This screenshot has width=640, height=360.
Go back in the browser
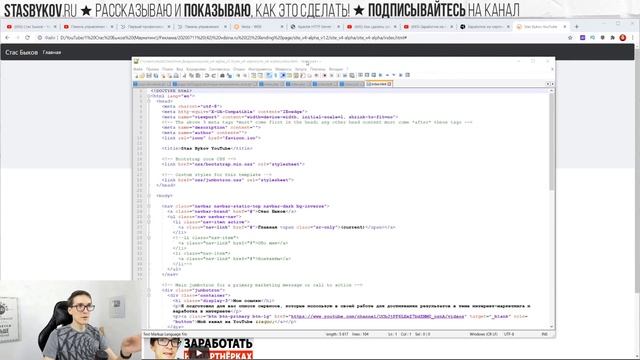tap(7, 38)
